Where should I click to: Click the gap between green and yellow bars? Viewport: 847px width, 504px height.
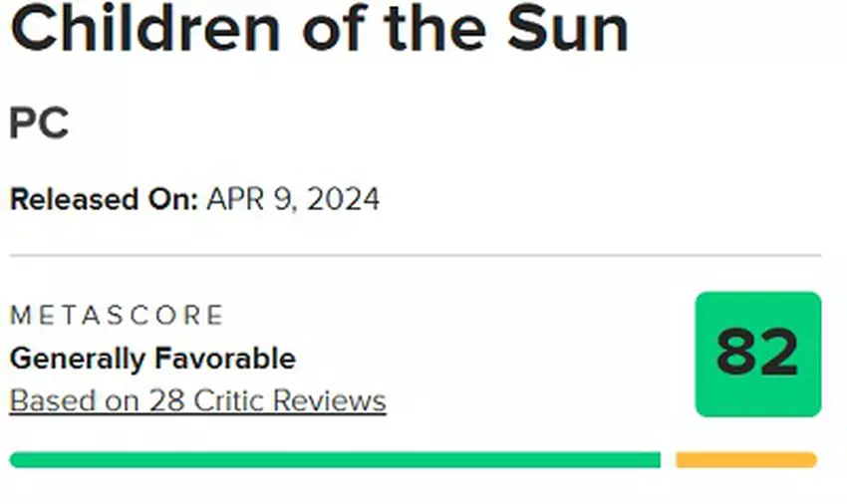click(668, 459)
